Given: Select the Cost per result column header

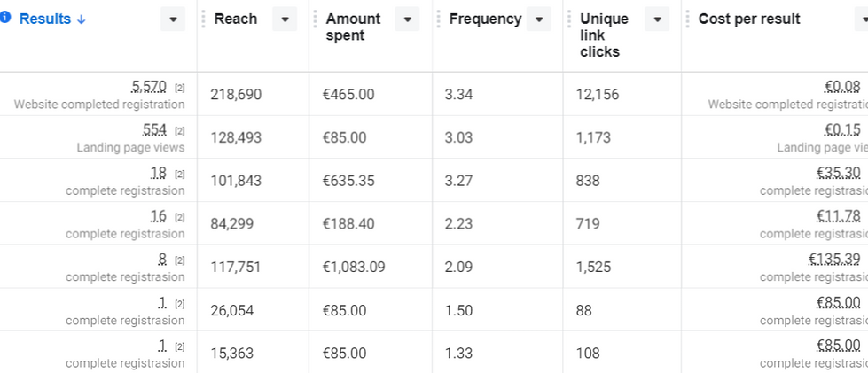Looking at the screenshot, I should coord(749,19).
